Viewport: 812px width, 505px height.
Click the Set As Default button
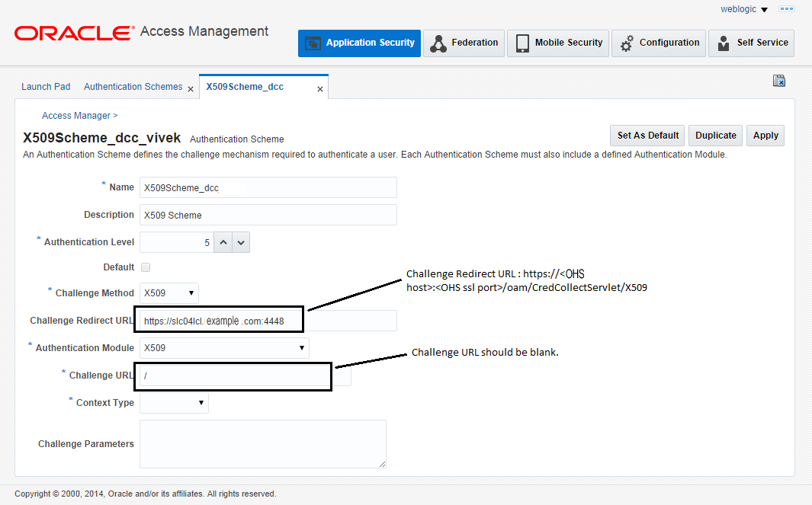click(647, 136)
